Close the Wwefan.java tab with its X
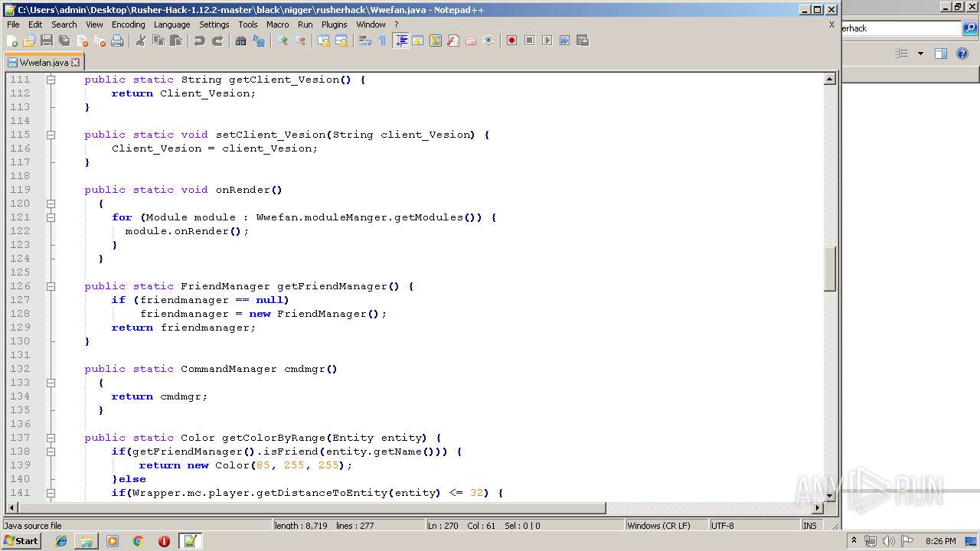980x551 pixels. tap(75, 63)
